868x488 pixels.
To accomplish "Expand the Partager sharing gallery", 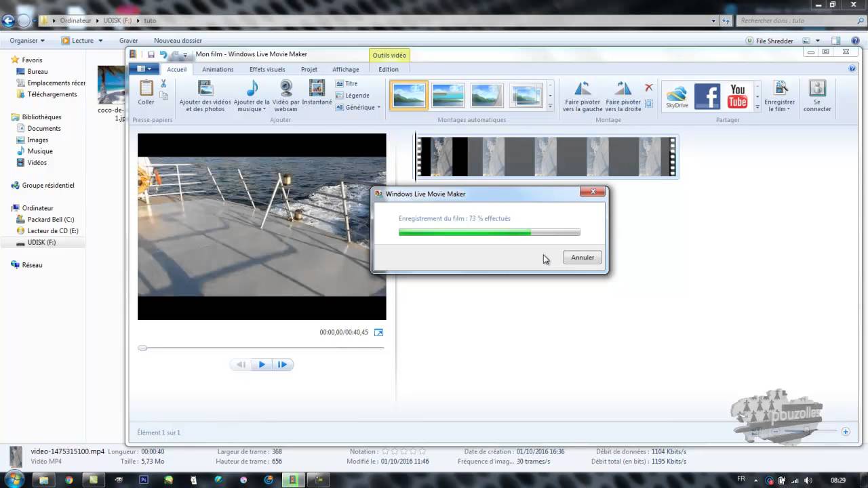I will coord(757,106).
